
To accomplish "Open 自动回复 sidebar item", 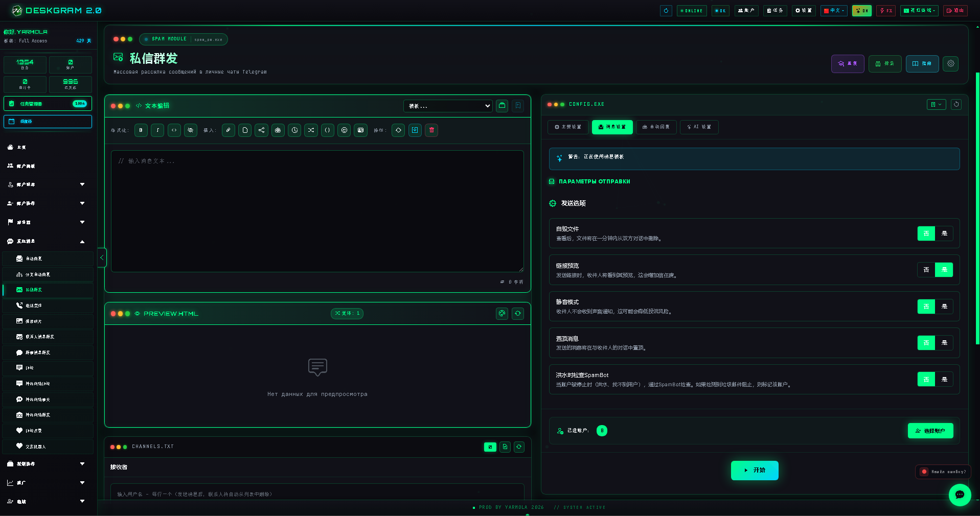I will pyautogui.click(x=48, y=259).
